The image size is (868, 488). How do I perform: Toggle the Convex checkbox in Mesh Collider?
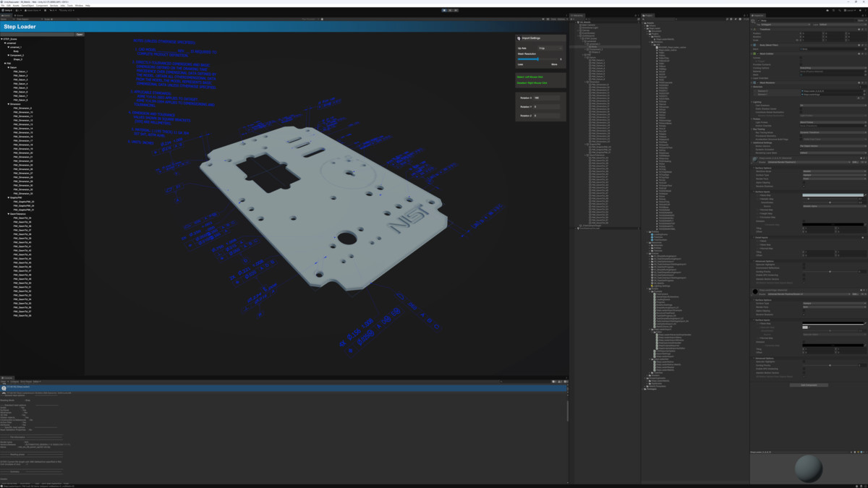pyautogui.click(x=801, y=57)
